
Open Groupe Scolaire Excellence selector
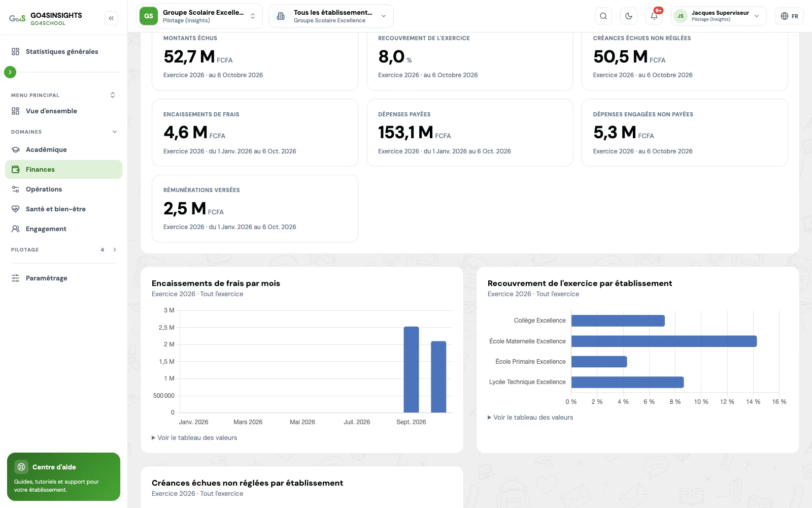coord(199,16)
